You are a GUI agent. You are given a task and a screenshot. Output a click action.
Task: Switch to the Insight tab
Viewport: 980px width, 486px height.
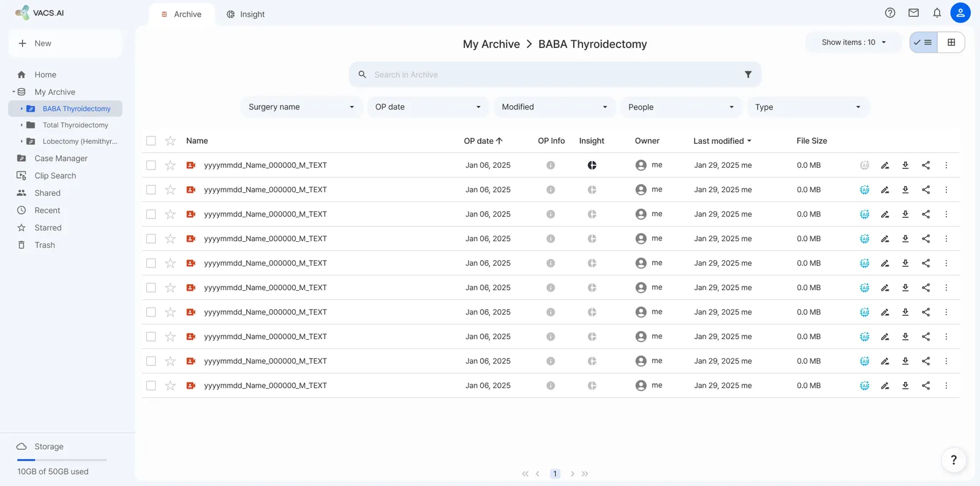pyautogui.click(x=246, y=14)
